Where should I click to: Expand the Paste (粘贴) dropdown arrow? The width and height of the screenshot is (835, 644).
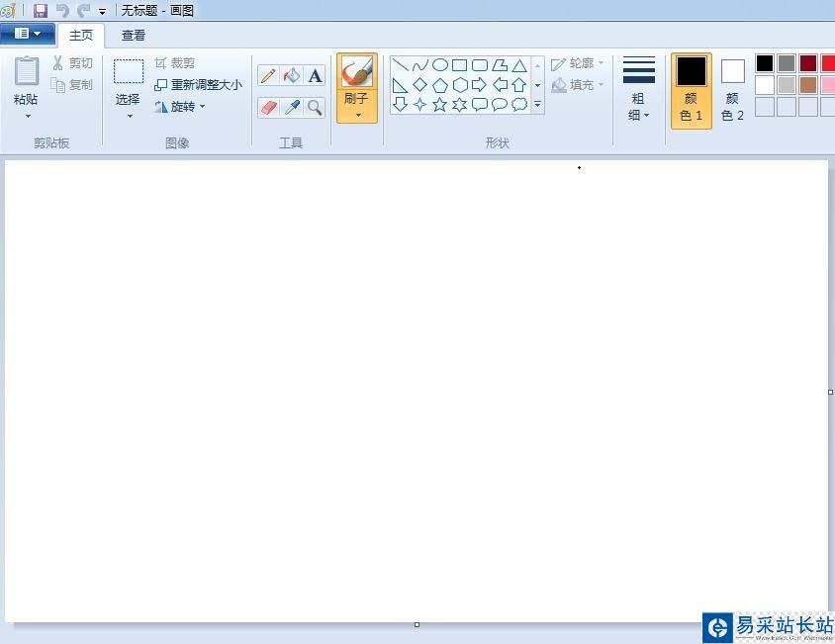point(28,116)
